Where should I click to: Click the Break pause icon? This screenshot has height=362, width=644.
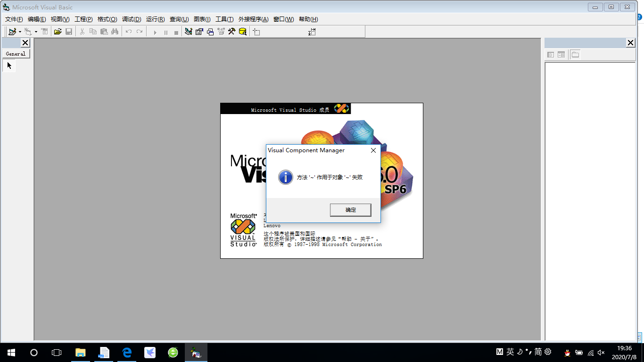point(165,32)
